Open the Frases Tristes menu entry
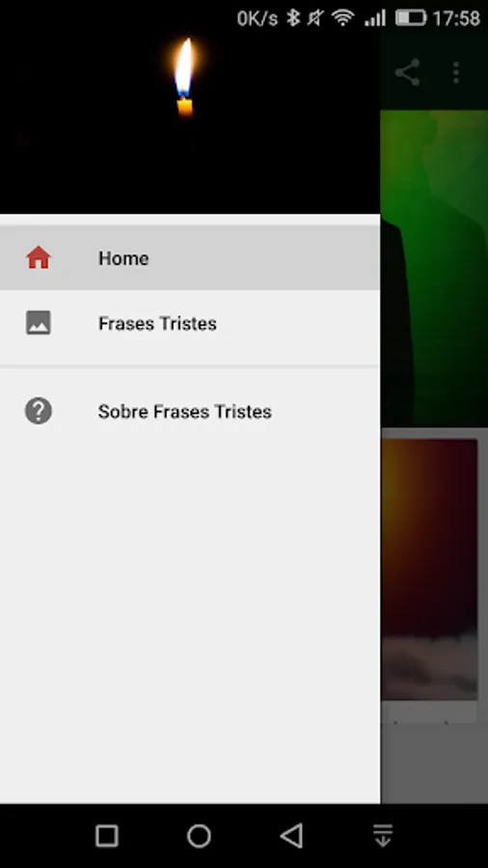 190,323
